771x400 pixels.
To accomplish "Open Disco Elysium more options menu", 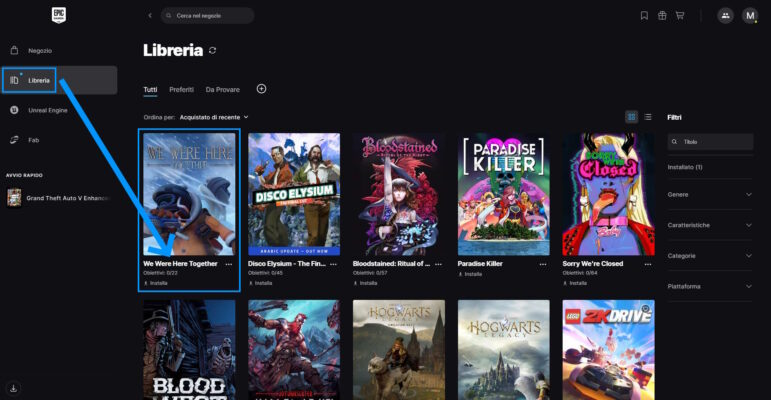I will click(335, 264).
